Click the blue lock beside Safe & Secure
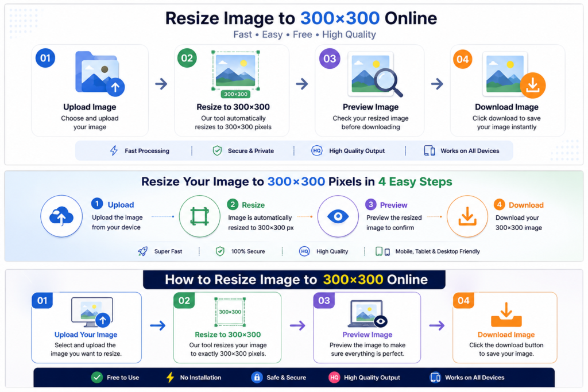Screen dimensions: 588x392 [x=257, y=378]
